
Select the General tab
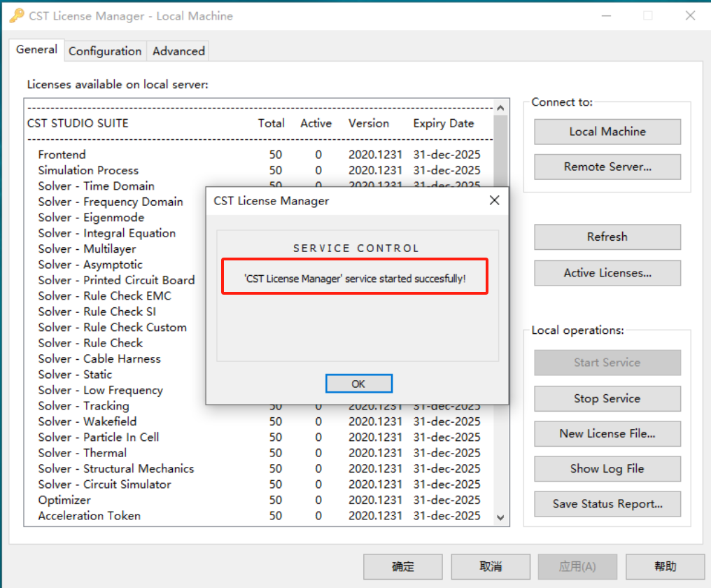(x=36, y=50)
